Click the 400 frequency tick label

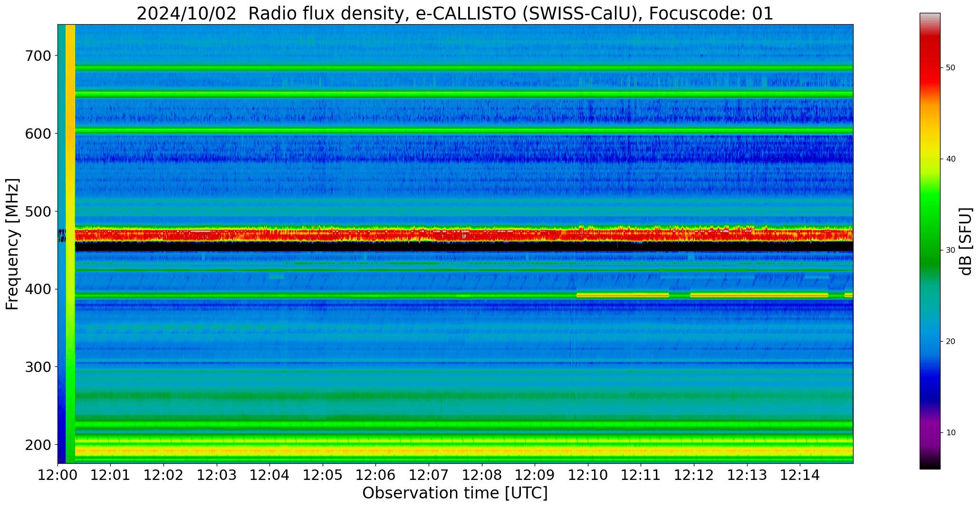point(38,289)
